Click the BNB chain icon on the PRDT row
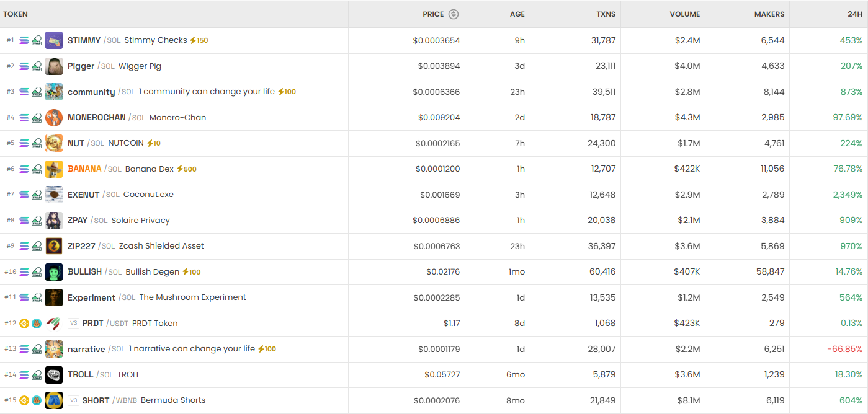Image resolution: width=868 pixels, height=414 pixels. click(x=24, y=324)
